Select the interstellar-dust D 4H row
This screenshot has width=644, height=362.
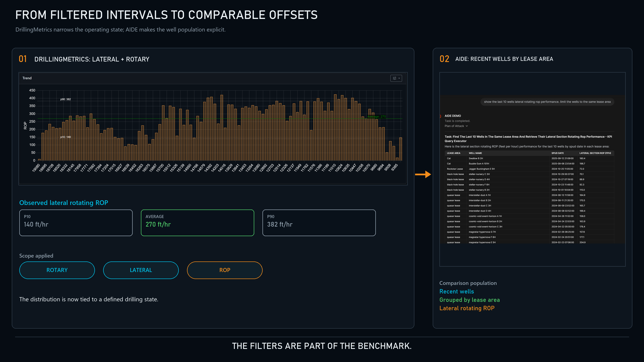click(x=529, y=211)
